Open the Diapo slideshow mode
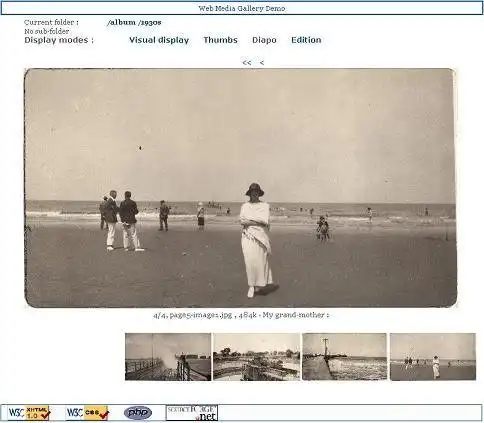484x423 pixels. [264, 40]
